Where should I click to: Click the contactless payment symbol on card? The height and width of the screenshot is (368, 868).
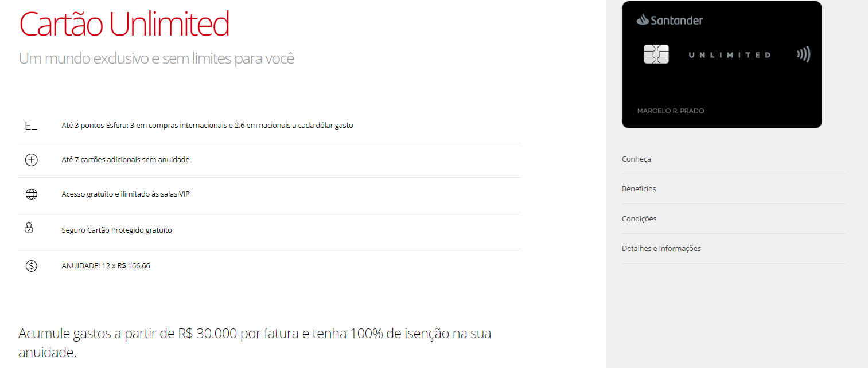pyautogui.click(x=803, y=55)
